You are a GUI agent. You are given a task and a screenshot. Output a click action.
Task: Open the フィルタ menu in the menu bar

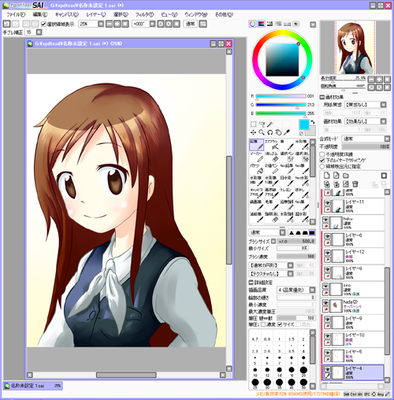144,15
